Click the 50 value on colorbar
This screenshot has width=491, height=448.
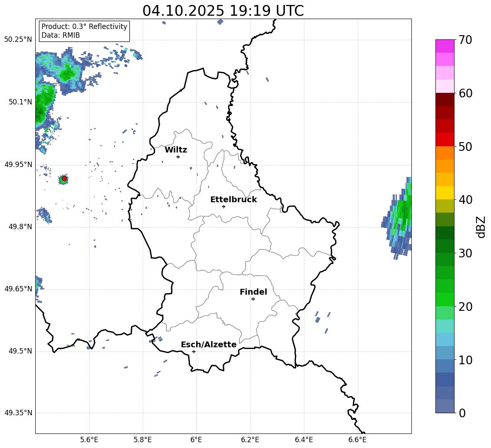pyautogui.click(x=465, y=146)
